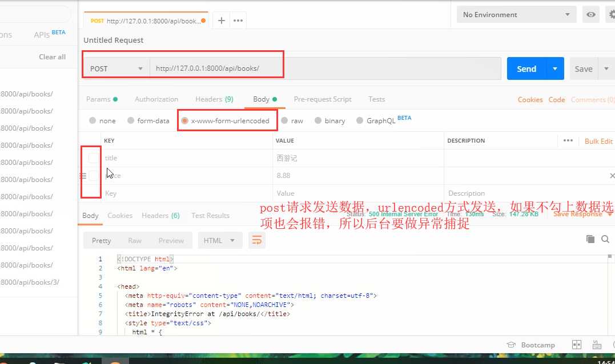615x364 pixels.
Task: Switch to two pane layout icon
Action: coord(577,345)
